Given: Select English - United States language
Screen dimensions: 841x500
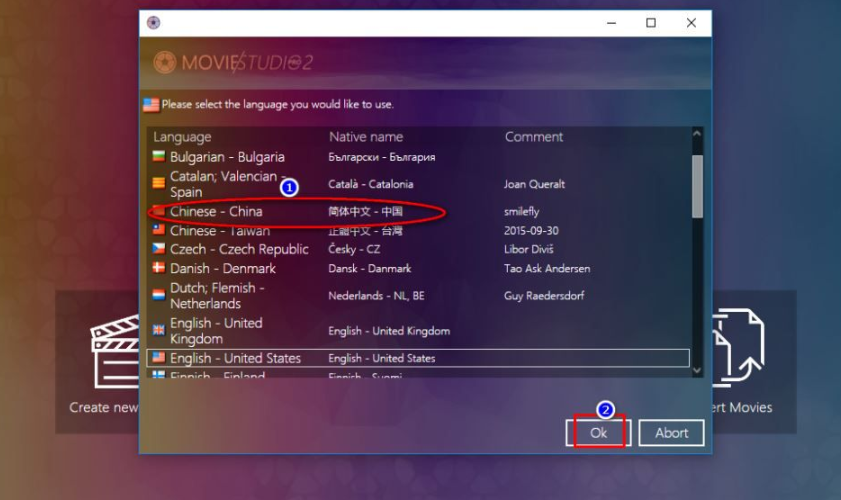Looking at the screenshot, I should pos(418,358).
